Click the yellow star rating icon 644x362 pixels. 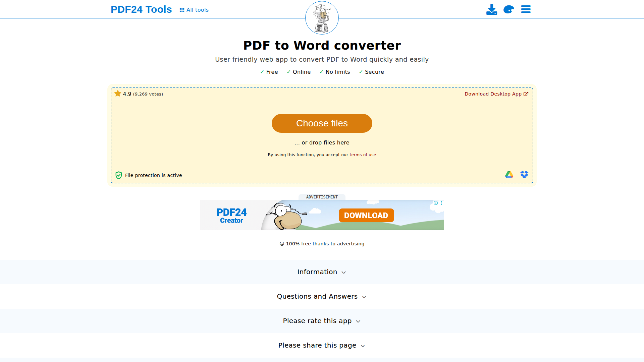pyautogui.click(x=118, y=94)
